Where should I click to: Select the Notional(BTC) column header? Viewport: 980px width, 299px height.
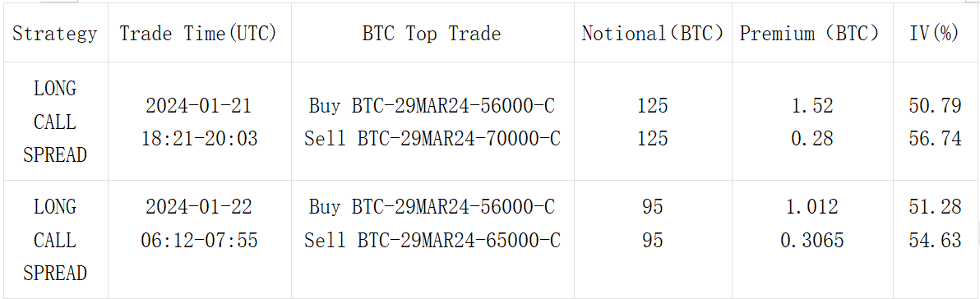653,34
